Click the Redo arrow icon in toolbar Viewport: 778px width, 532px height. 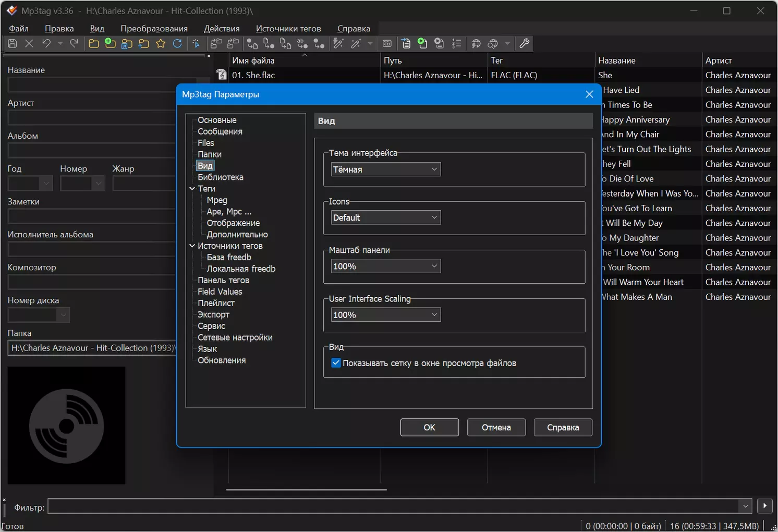74,44
